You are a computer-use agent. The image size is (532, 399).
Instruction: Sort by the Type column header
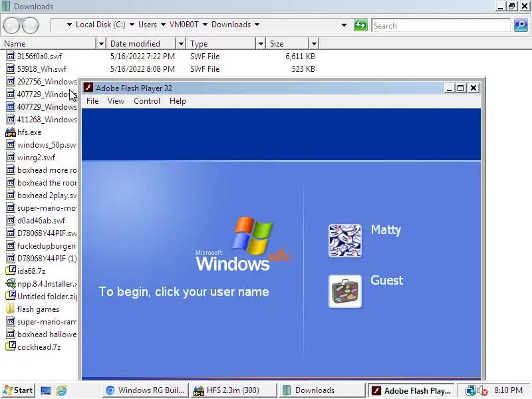click(221, 44)
